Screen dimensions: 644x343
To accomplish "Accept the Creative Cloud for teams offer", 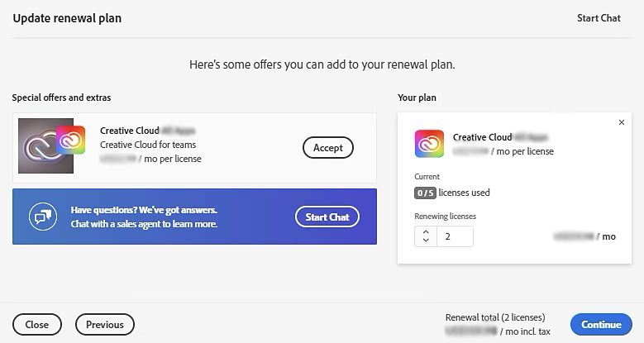I will coord(327,148).
